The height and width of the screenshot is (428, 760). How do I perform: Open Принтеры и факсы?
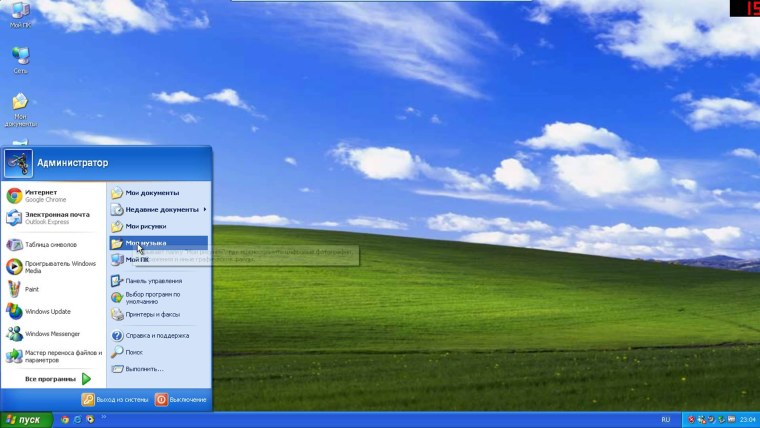pos(159,315)
